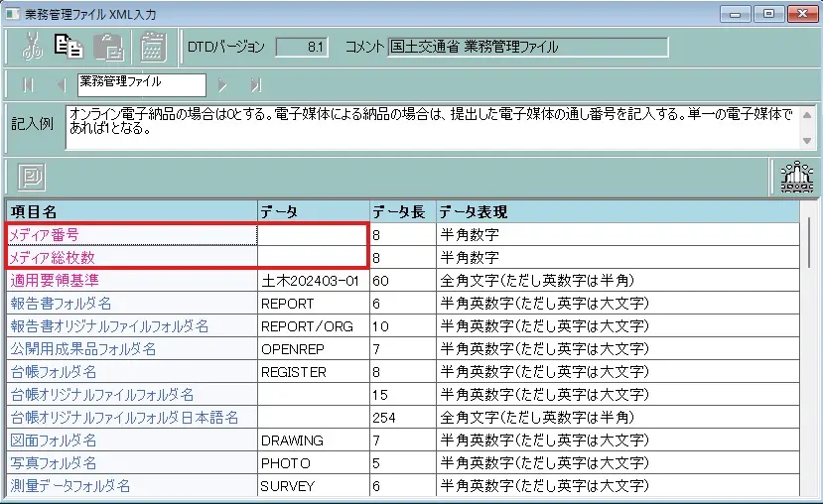Click the cut scissors icon
The image size is (823, 504).
(30, 47)
